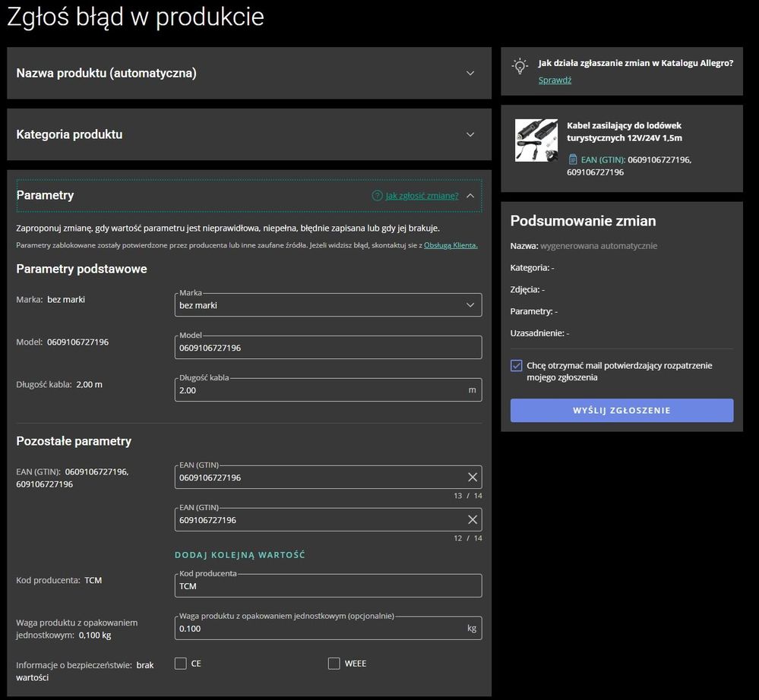759x700 pixels.
Task: Clear the first EAN field using its X icon
Action: [473, 477]
